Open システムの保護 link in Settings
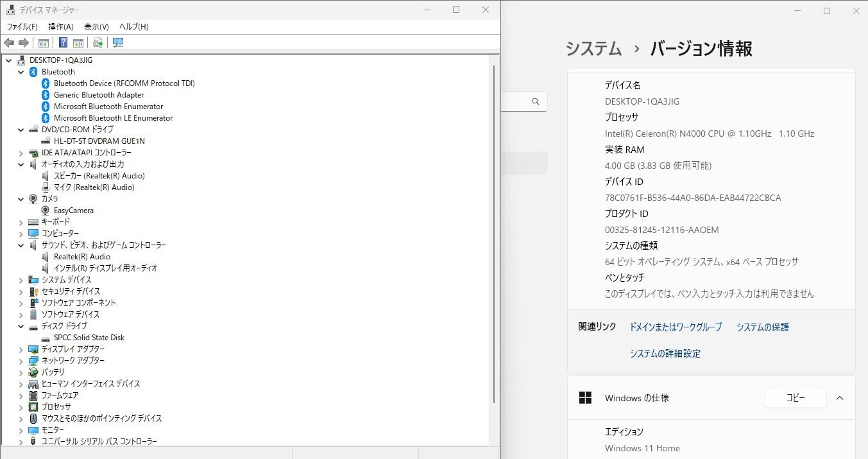 [x=763, y=327]
